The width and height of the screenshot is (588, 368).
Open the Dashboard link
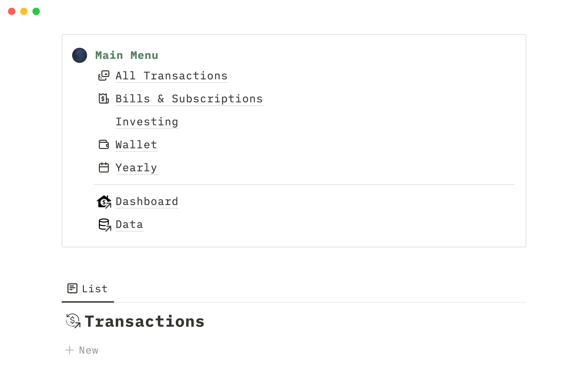click(x=147, y=201)
